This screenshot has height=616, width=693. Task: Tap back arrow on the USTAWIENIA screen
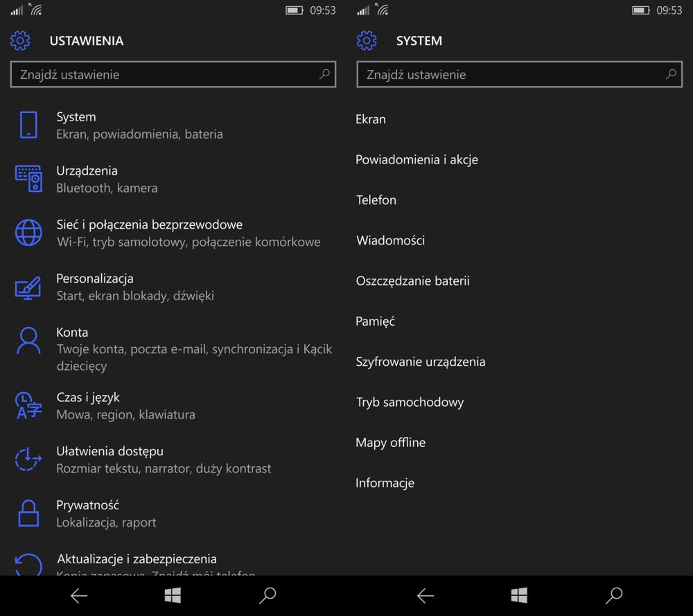79,596
